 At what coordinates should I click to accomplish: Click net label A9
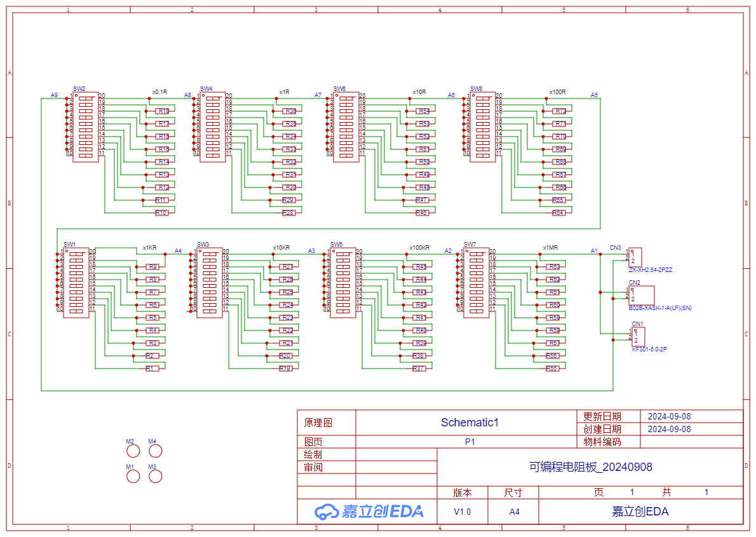pyautogui.click(x=54, y=95)
